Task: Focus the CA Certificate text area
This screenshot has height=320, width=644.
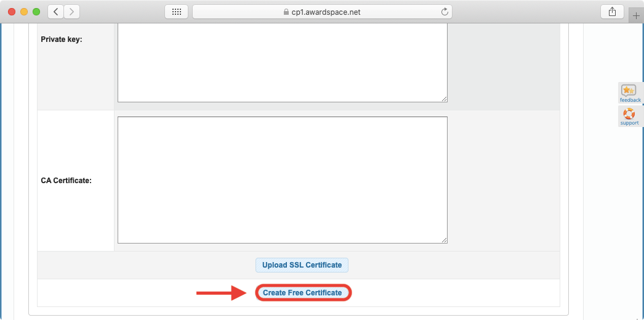Action: (x=282, y=180)
